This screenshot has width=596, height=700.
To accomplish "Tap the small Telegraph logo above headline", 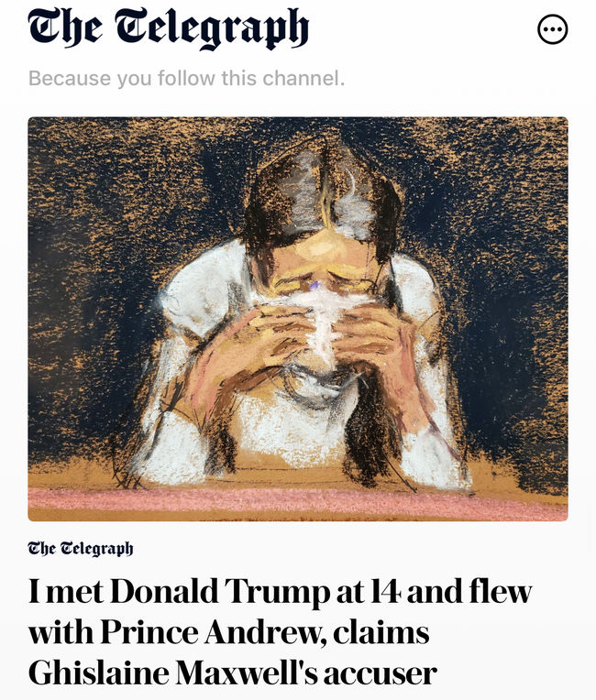I will point(81,549).
